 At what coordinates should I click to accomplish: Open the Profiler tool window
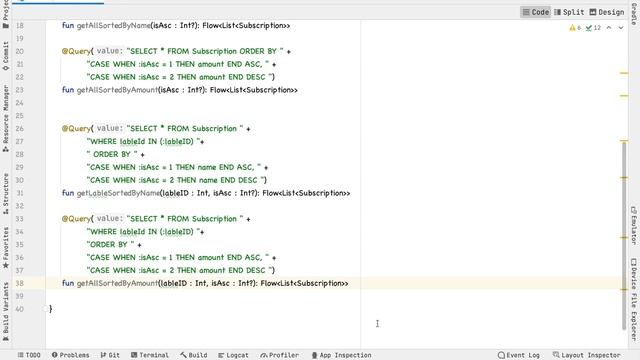click(x=280, y=355)
